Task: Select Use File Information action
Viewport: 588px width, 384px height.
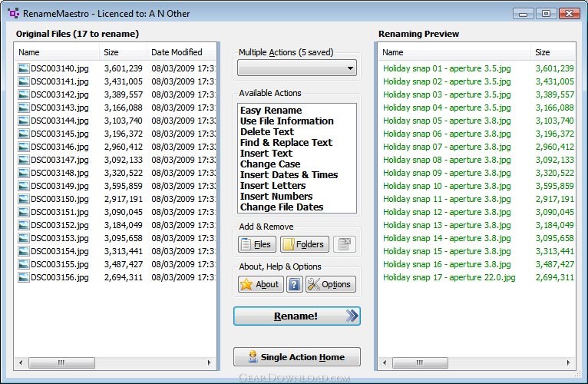Action: [x=287, y=121]
